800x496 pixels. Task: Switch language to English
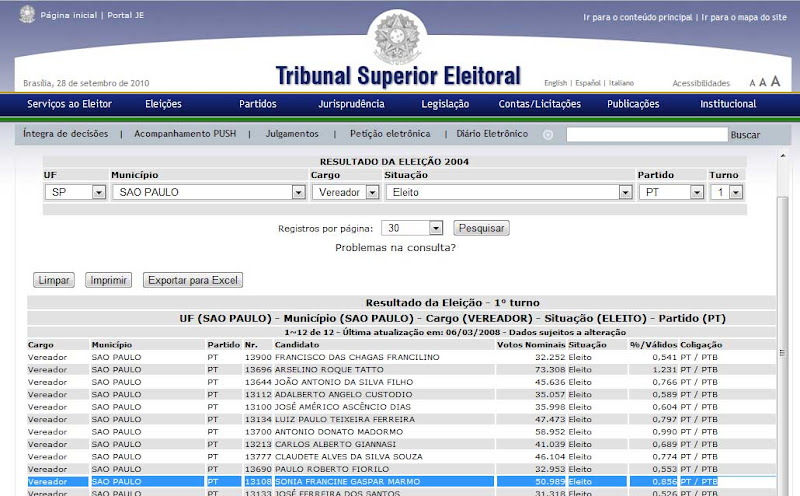555,83
